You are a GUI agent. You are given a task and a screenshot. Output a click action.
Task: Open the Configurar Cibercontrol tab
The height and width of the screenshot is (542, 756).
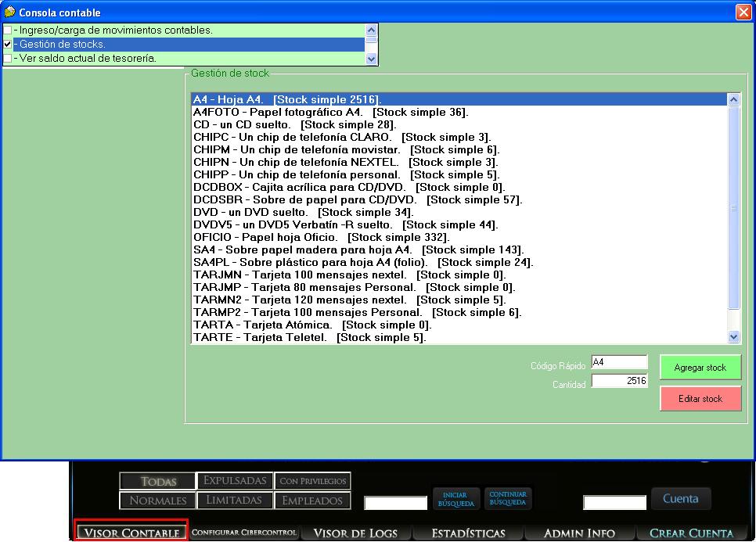244,533
